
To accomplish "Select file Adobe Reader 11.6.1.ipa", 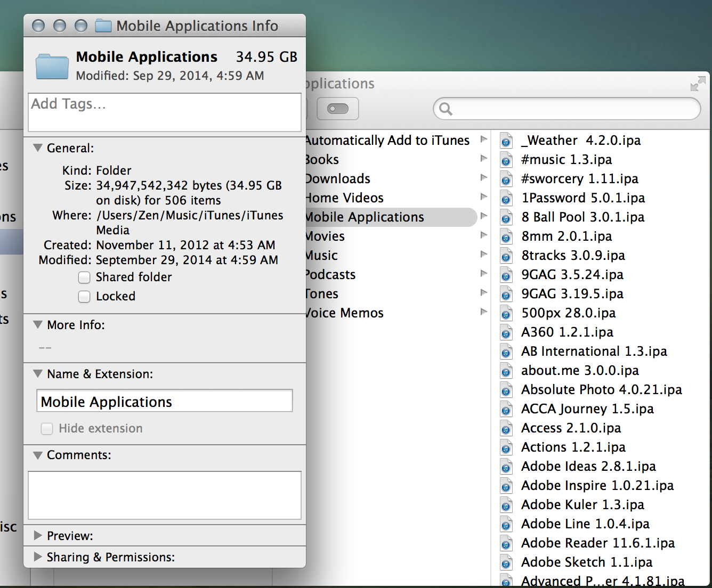I will [598, 543].
